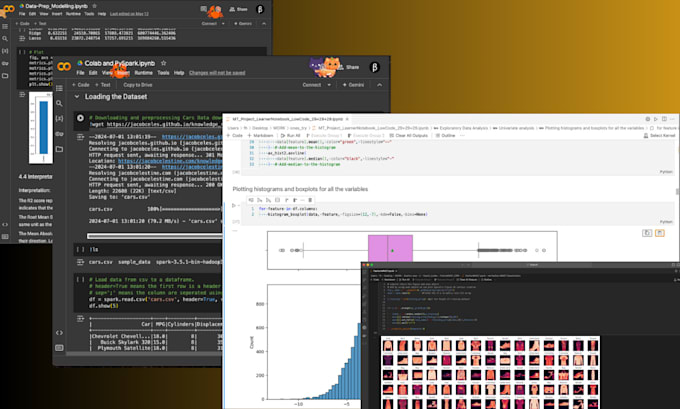Screen dimensions: 680x409
Task: Open Help menu in Colab and PySpark
Action: 179,73
